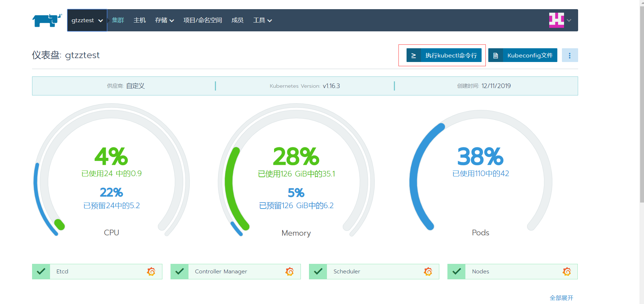Open user menu chevron beside avatar
The image size is (644, 304).
[x=569, y=20]
